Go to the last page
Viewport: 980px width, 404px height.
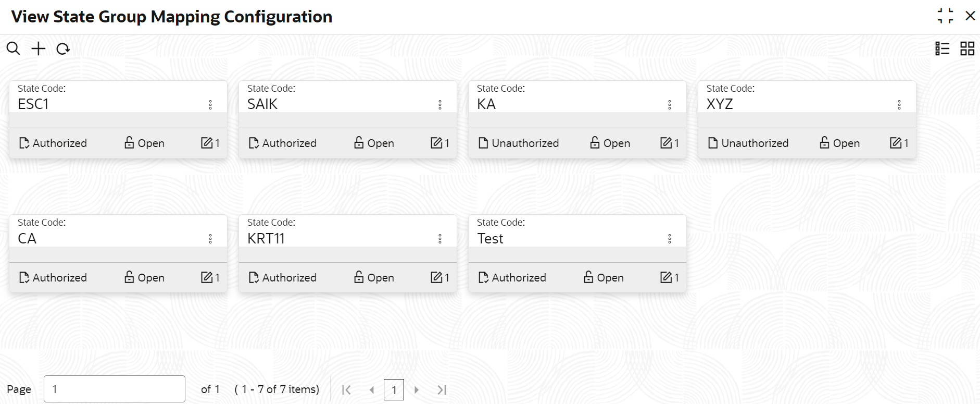point(442,390)
